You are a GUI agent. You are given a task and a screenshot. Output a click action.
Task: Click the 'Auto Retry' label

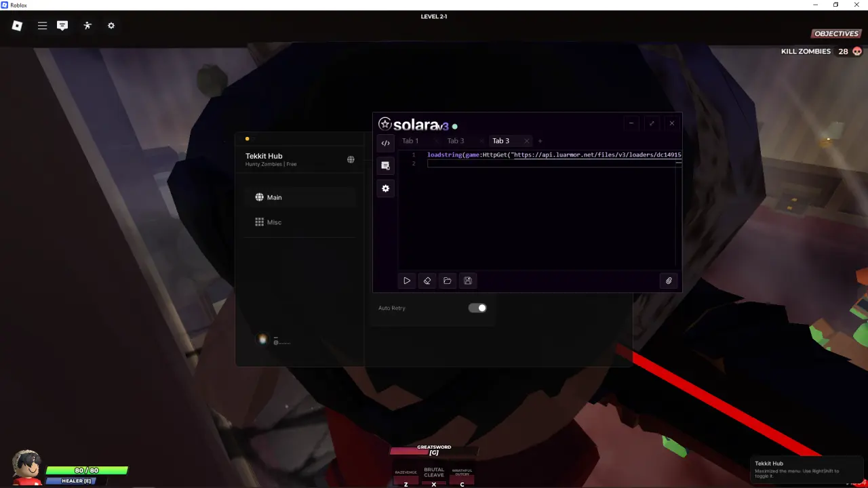(x=392, y=308)
